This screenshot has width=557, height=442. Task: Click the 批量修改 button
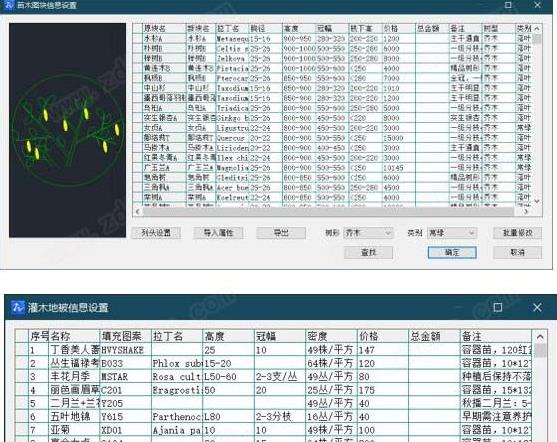pos(518,233)
